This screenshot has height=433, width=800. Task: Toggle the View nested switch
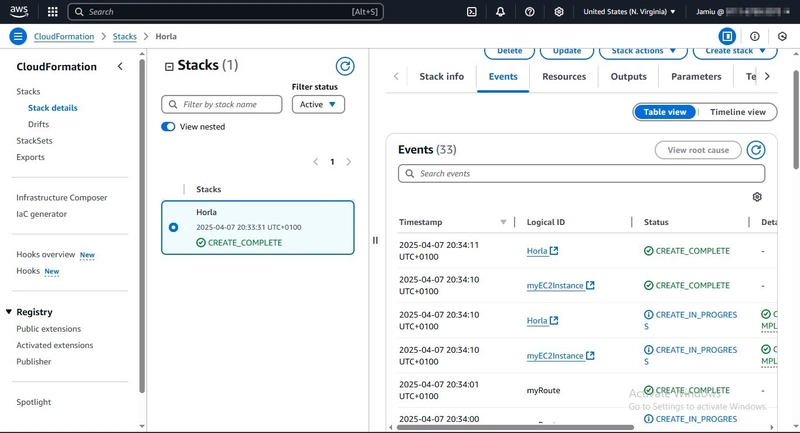(x=168, y=126)
